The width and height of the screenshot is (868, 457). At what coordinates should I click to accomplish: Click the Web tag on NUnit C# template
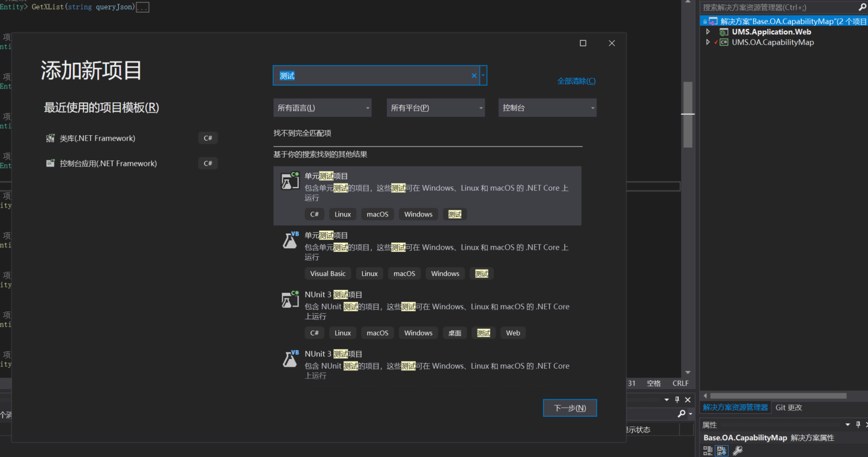pos(513,333)
